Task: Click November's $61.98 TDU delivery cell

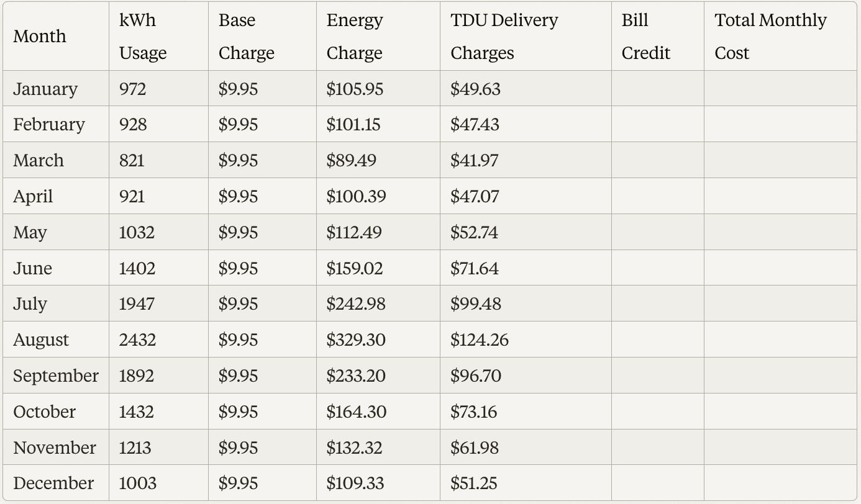Action: [475, 448]
